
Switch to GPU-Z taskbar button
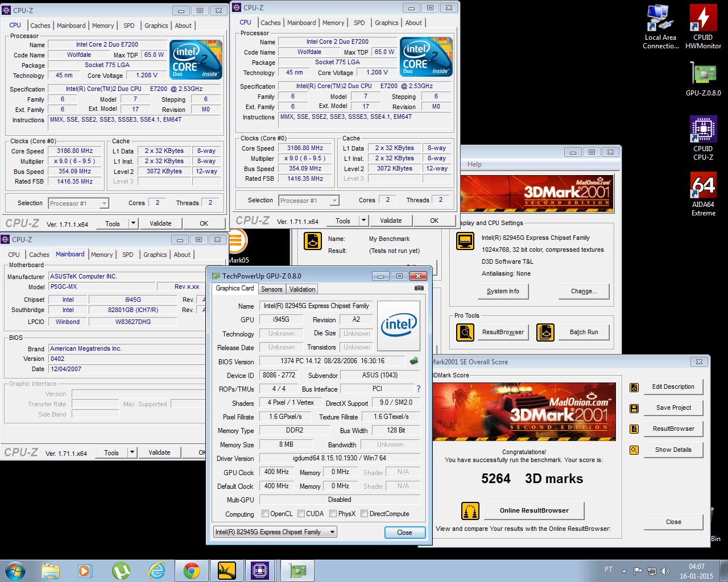(297, 570)
